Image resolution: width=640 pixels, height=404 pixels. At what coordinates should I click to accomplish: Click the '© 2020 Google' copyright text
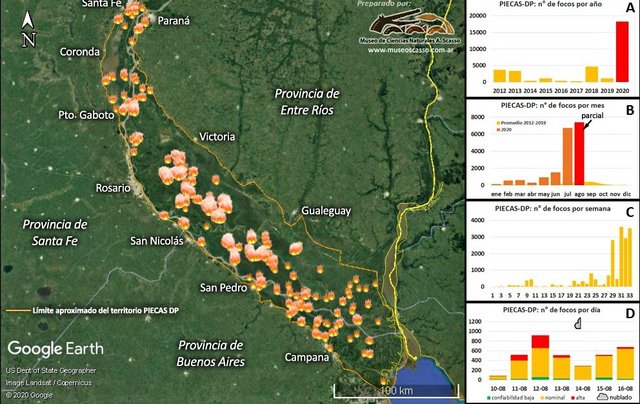pos(29,395)
